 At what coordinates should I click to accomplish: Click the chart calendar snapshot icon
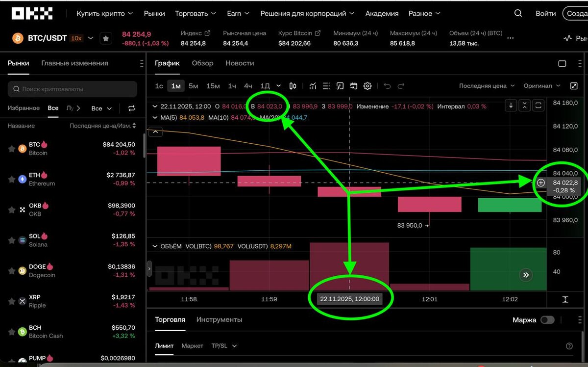pos(354,86)
